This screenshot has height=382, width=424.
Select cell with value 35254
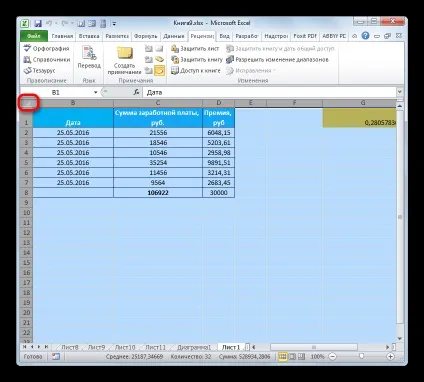[x=158, y=163]
